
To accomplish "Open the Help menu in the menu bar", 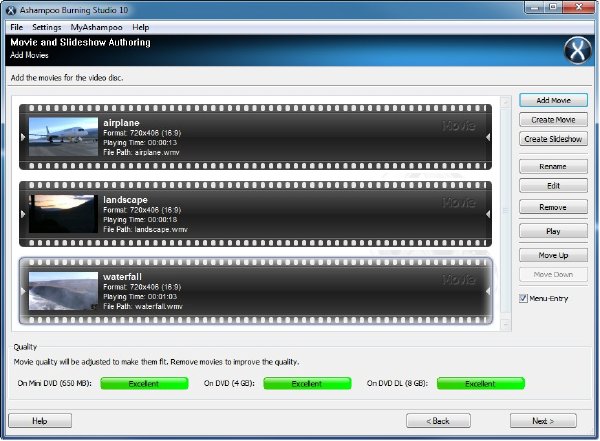I will 140,27.
